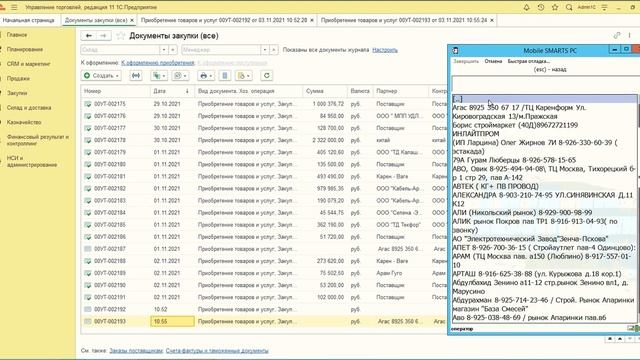Click the copy link chain icon

[x=617, y=36]
